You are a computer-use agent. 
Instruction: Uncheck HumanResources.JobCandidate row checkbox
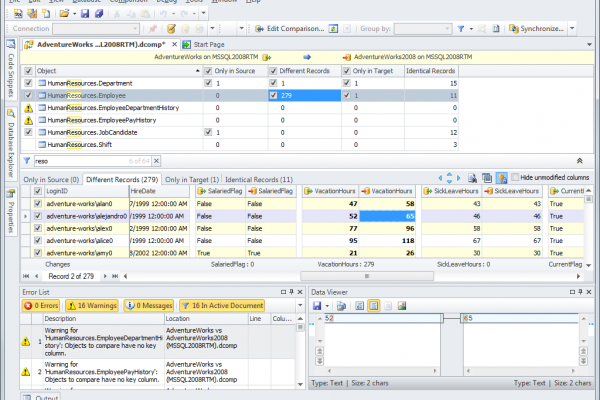[x=28, y=132]
